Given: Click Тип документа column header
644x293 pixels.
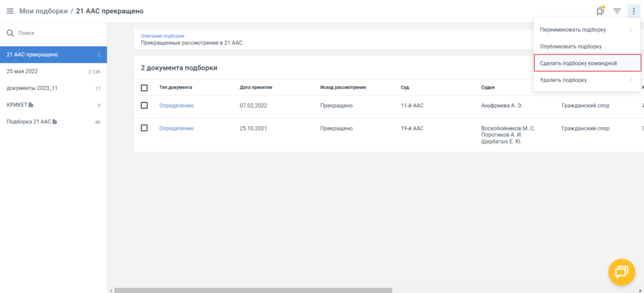Looking at the screenshot, I should 176,87.
